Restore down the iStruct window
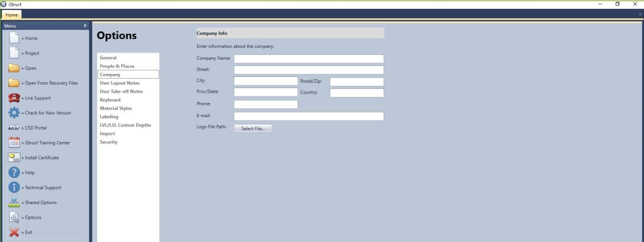Screen dimensions: 644x242 pos(617,4)
